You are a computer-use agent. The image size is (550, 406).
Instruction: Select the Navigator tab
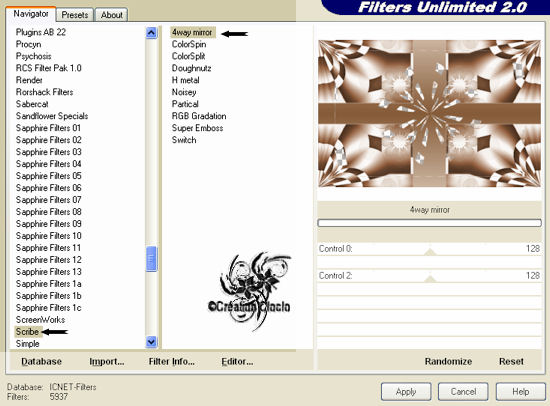point(31,14)
